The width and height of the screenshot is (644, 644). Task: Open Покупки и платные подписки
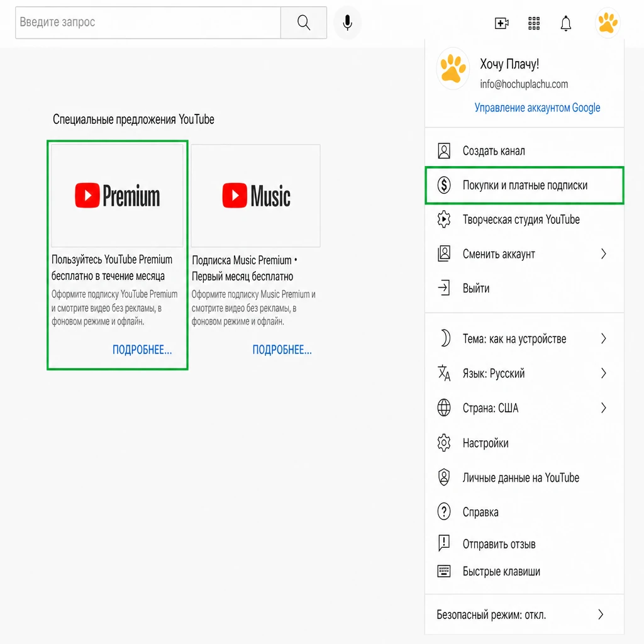(x=525, y=186)
